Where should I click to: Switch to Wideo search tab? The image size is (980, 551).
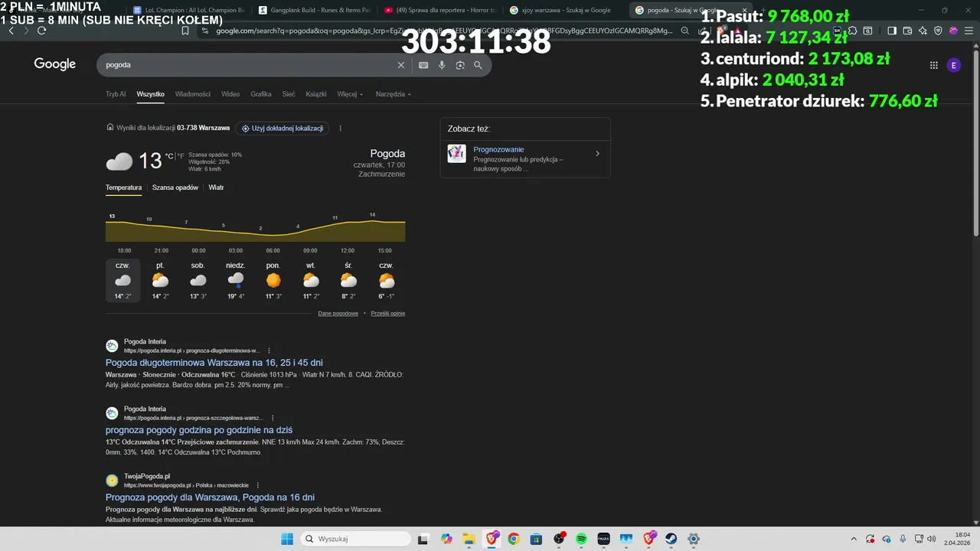coord(230,94)
